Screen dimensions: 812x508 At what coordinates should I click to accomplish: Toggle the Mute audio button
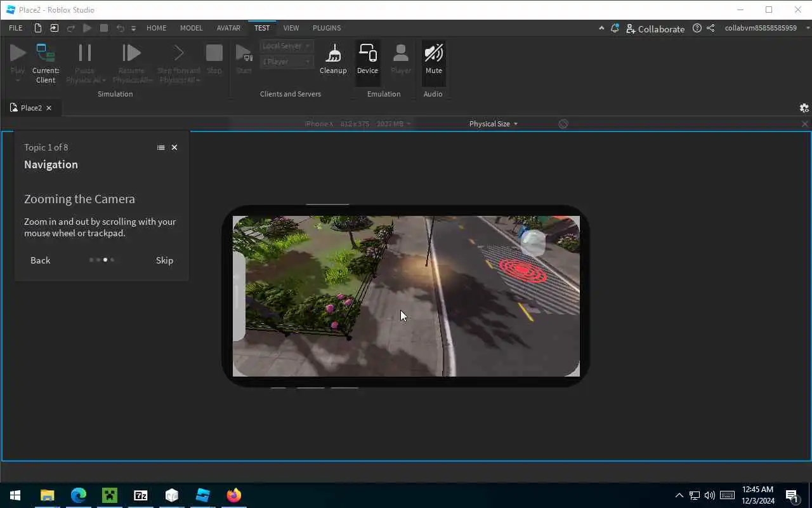[x=433, y=60]
